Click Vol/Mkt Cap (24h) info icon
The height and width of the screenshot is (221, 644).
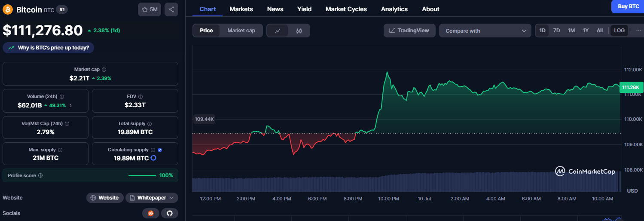click(x=67, y=123)
